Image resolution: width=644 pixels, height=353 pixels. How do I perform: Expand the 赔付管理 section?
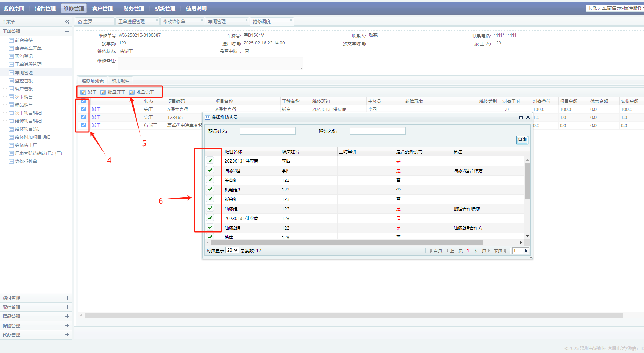click(x=67, y=298)
